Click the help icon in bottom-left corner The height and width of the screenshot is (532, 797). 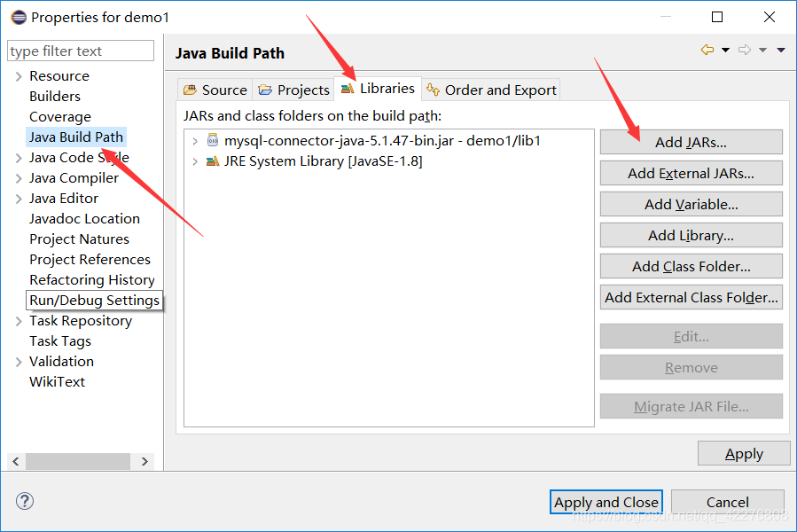pos(24,502)
